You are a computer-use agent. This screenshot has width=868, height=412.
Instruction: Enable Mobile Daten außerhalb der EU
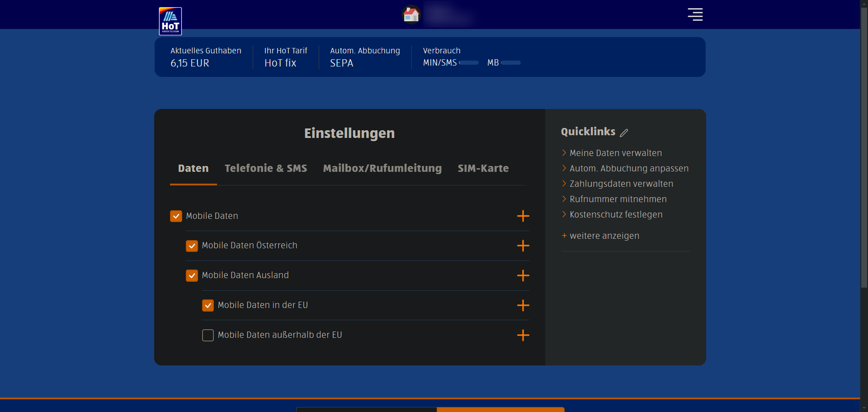coord(208,335)
